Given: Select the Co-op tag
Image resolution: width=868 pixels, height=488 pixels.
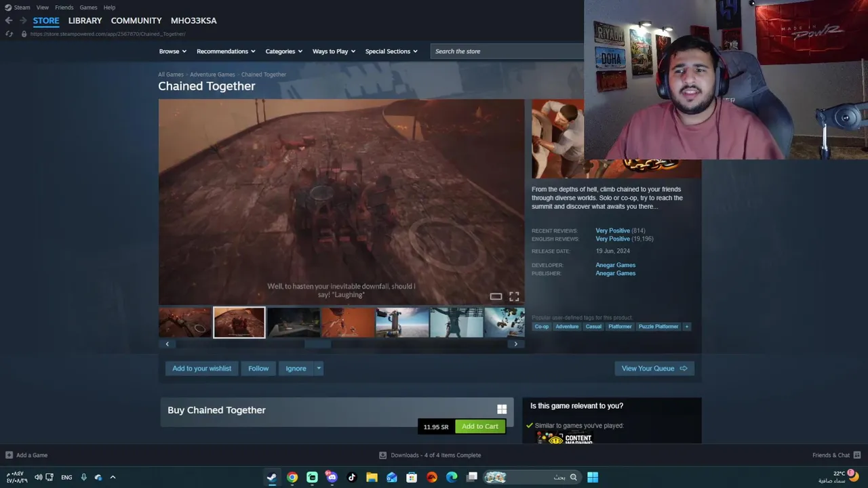Looking at the screenshot, I should click(x=541, y=327).
